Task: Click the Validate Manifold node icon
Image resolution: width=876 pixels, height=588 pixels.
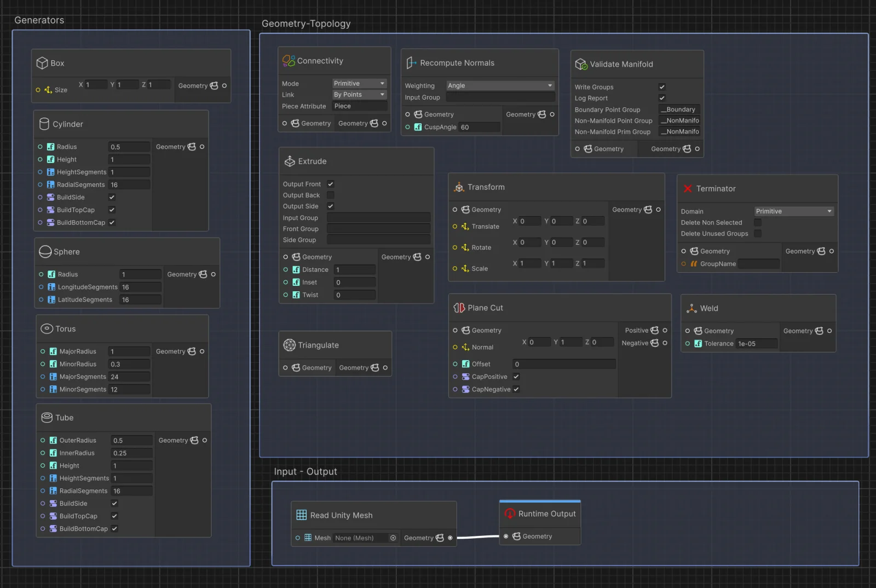Action: point(581,64)
